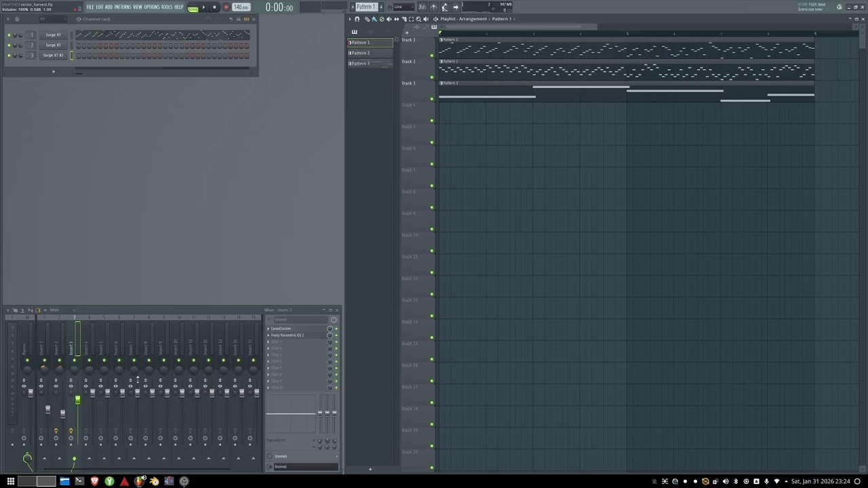
Task: Open the FILE menu
Action: pyautogui.click(x=90, y=7)
